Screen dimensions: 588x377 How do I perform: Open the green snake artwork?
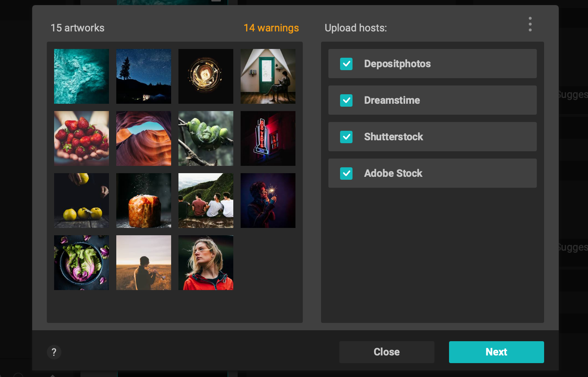[206, 138]
